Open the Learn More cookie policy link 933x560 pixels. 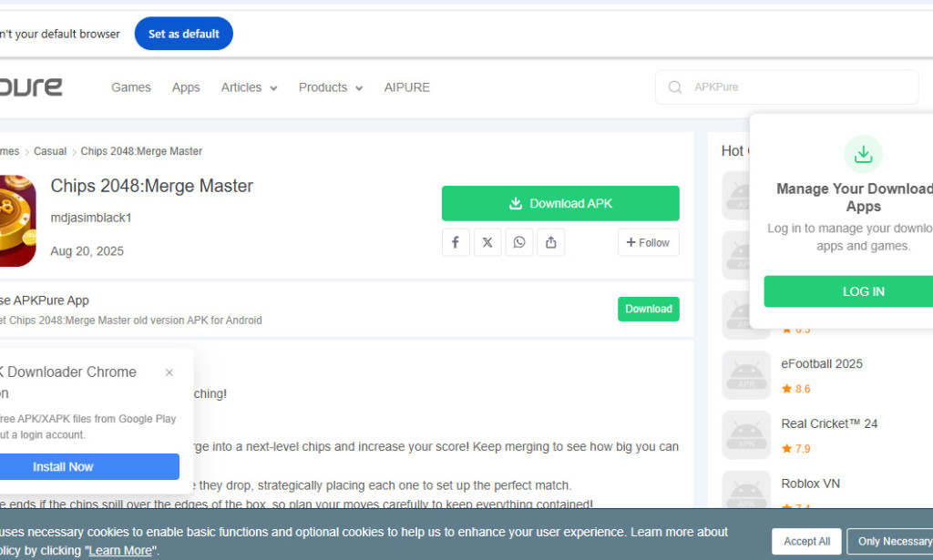(x=119, y=549)
